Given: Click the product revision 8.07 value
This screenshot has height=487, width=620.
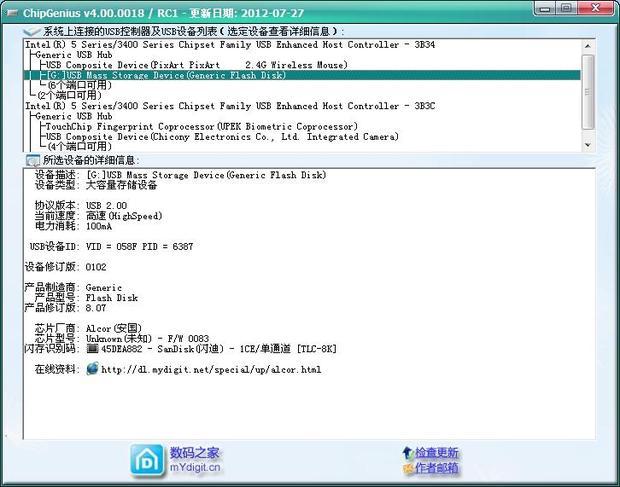Looking at the screenshot, I should click(x=96, y=308).
